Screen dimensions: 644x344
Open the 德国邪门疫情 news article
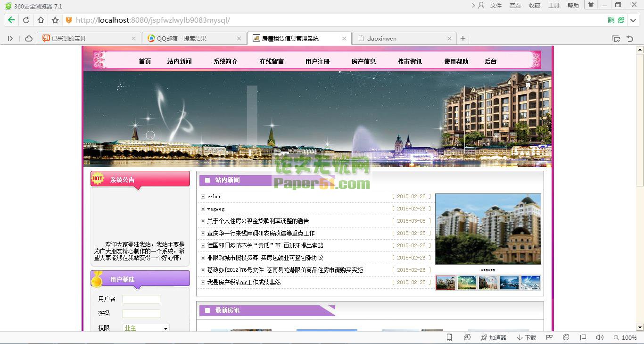tap(265, 245)
